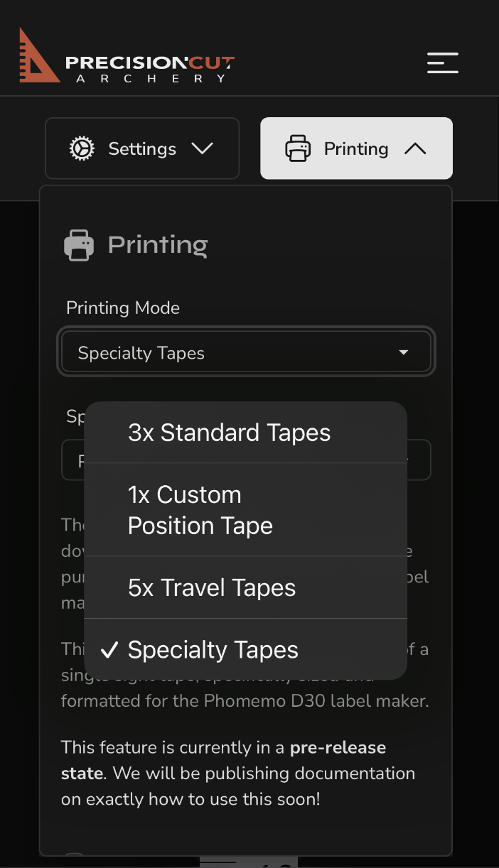This screenshot has width=499, height=868.
Task: Click the PrecisionCut triangle ruler logo
Action: click(38, 56)
